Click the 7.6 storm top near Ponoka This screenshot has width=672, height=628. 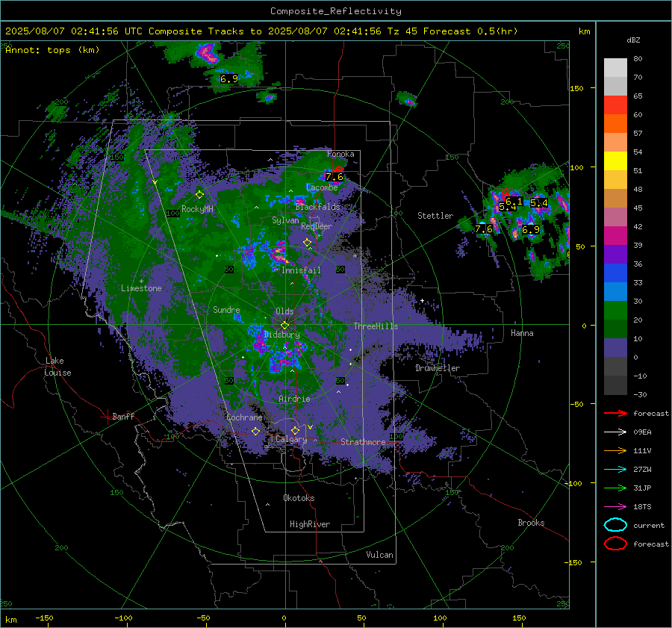pyautogui.click(x=334, y=177)
